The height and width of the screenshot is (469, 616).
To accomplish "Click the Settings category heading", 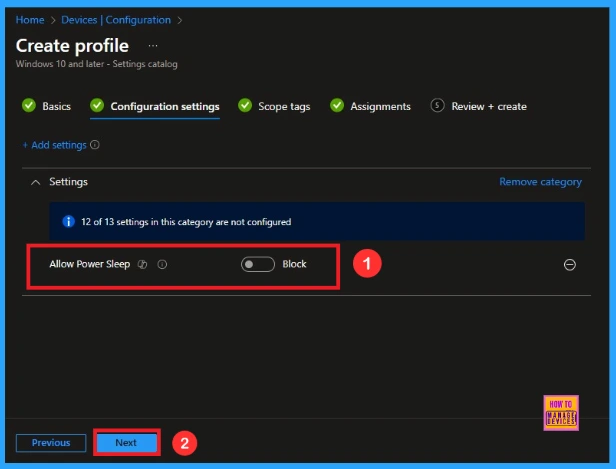I will point(68,182).
